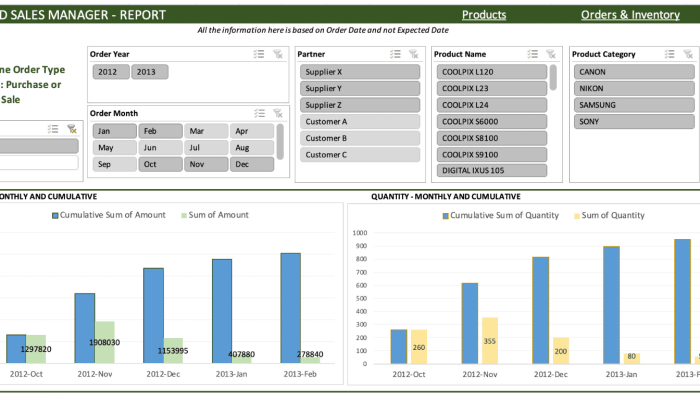Viewport: 700px width, 400px height.
Task: Select NIKON in the Product Category slicer
Action: tap(634, 88)
